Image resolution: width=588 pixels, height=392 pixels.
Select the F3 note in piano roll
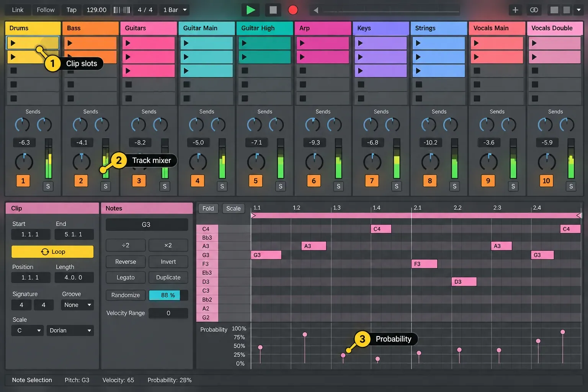425,264
